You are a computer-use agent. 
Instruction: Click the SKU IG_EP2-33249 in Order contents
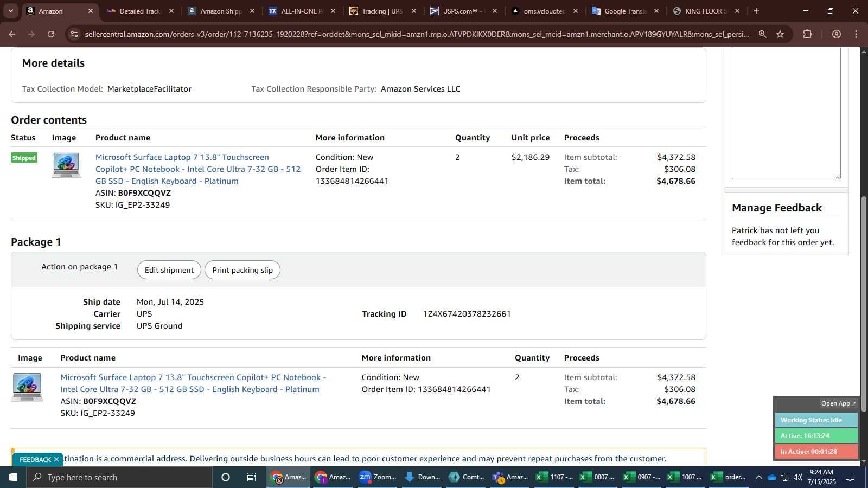point(143,205)
